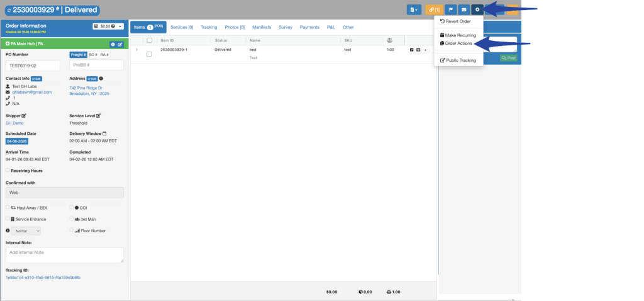Click the flag icon button
The height and width of the screenshot is (301, 644).
pos(450,9)
